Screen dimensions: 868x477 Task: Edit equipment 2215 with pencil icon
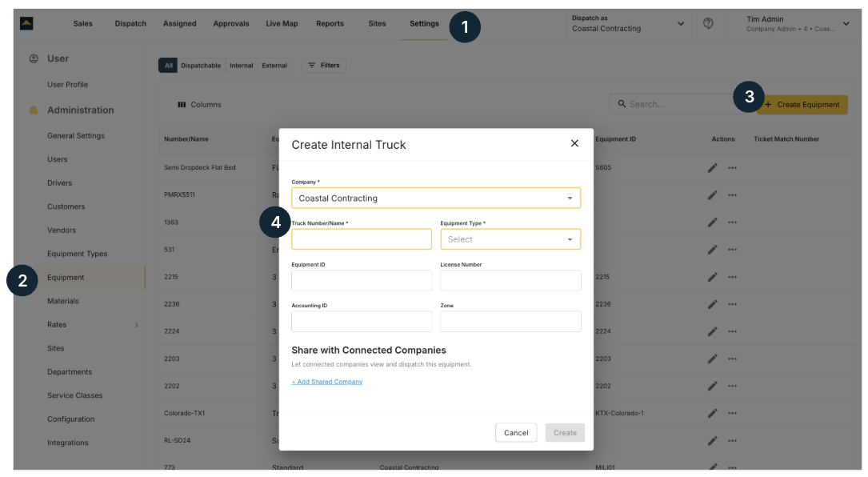pyautogui.click(x=713, y=277)
